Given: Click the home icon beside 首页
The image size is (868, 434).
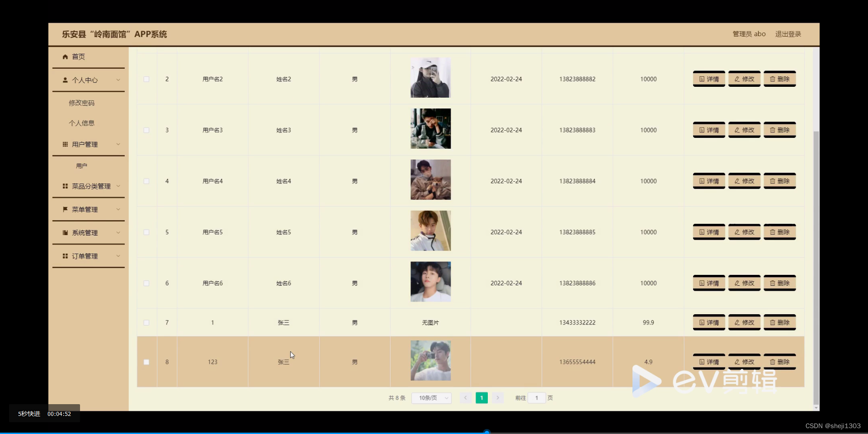Looking at the screenshot, I should [66, 57].
